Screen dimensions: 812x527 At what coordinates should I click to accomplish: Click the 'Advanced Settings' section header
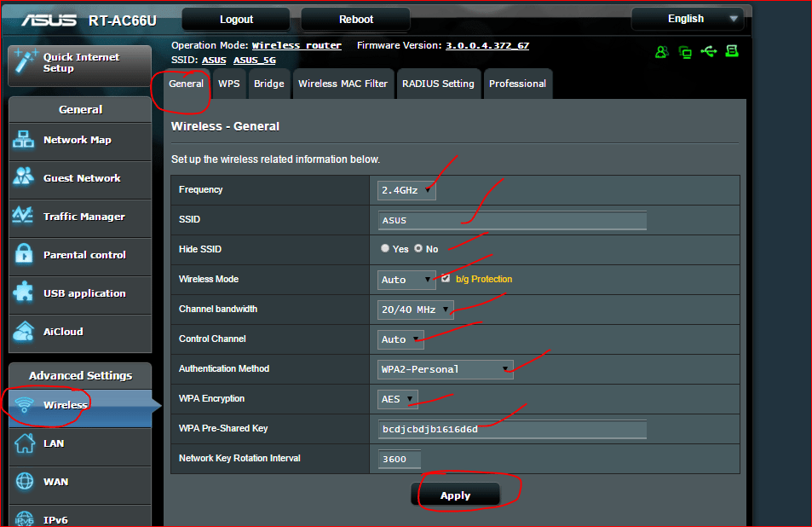pyautogui.click(x=80, y=376)
